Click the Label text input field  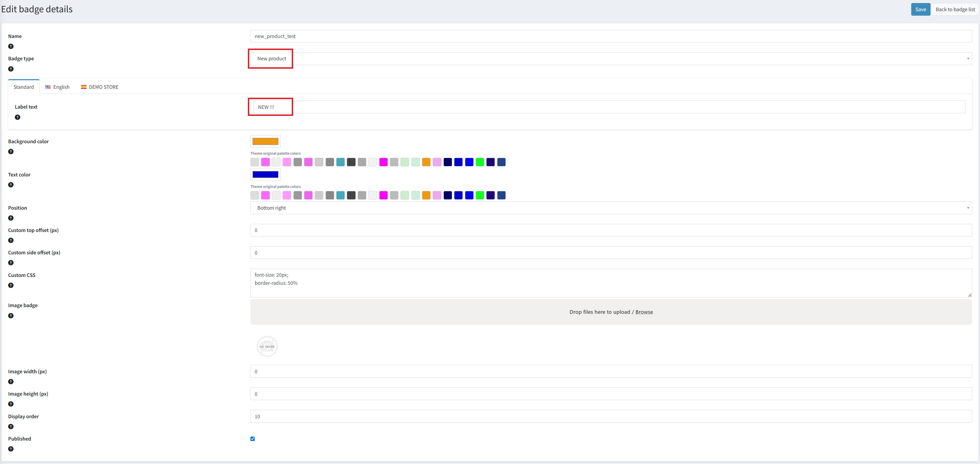click(x=609, y=107)
